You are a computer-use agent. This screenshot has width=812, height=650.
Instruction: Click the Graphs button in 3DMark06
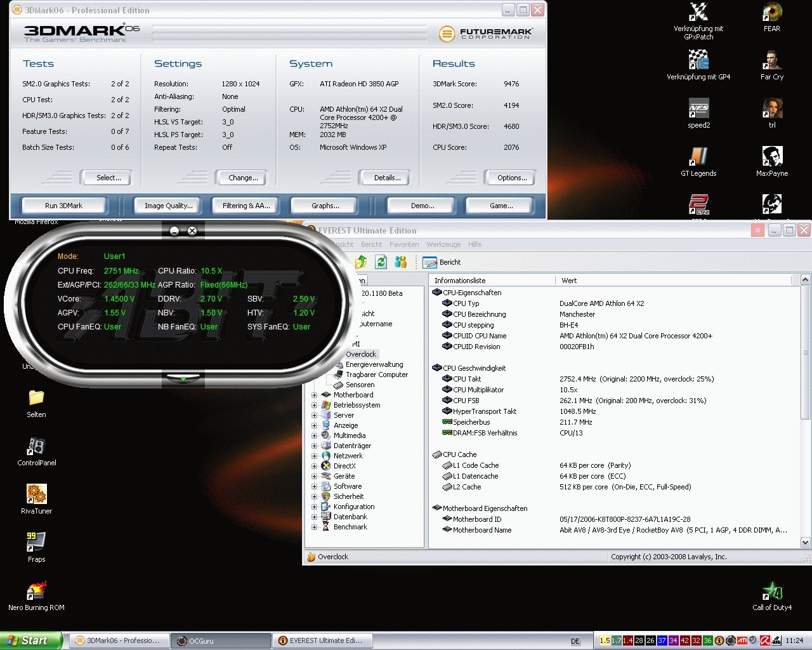325,206
